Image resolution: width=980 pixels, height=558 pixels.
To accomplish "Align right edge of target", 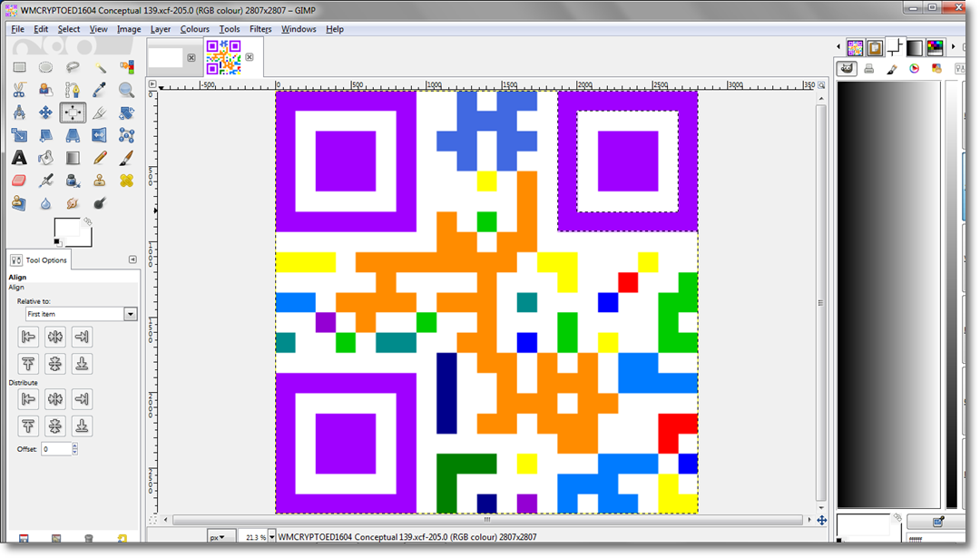I will 82,337.
